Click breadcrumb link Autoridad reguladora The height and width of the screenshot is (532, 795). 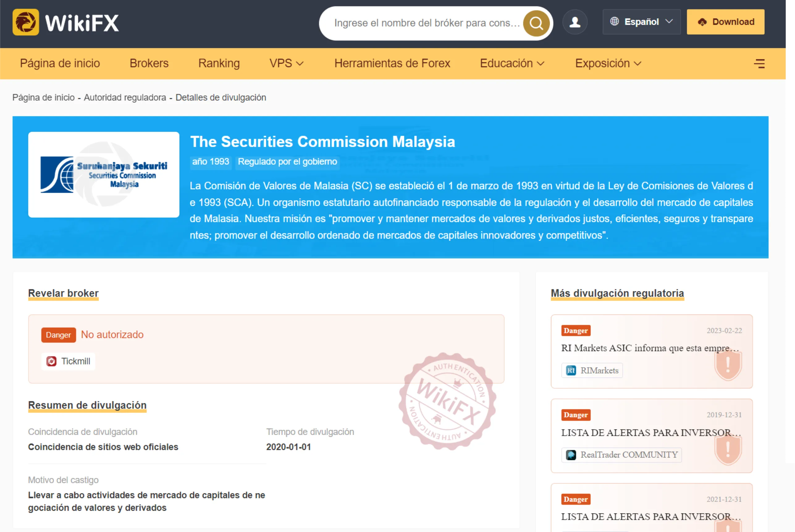tap(125, 98)
